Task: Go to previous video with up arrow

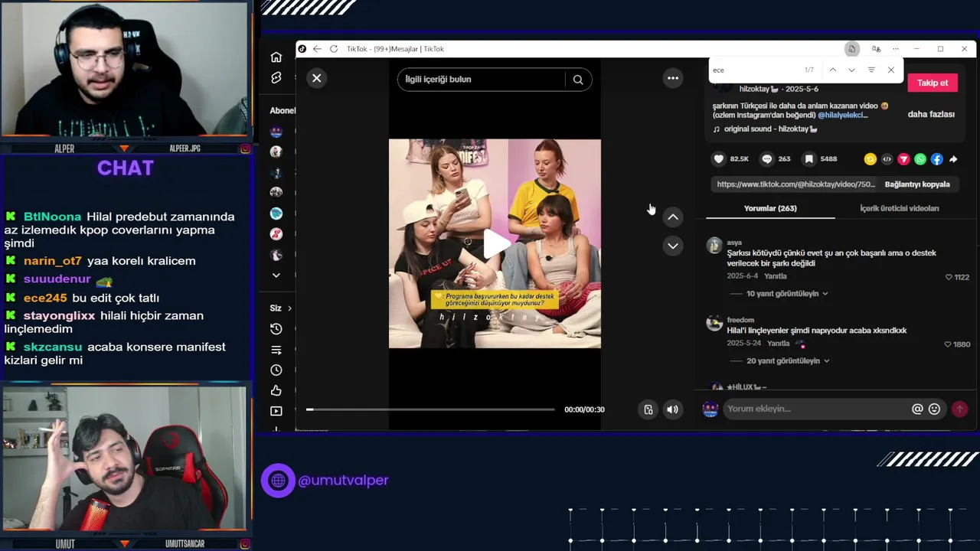Action: (673, 217)
